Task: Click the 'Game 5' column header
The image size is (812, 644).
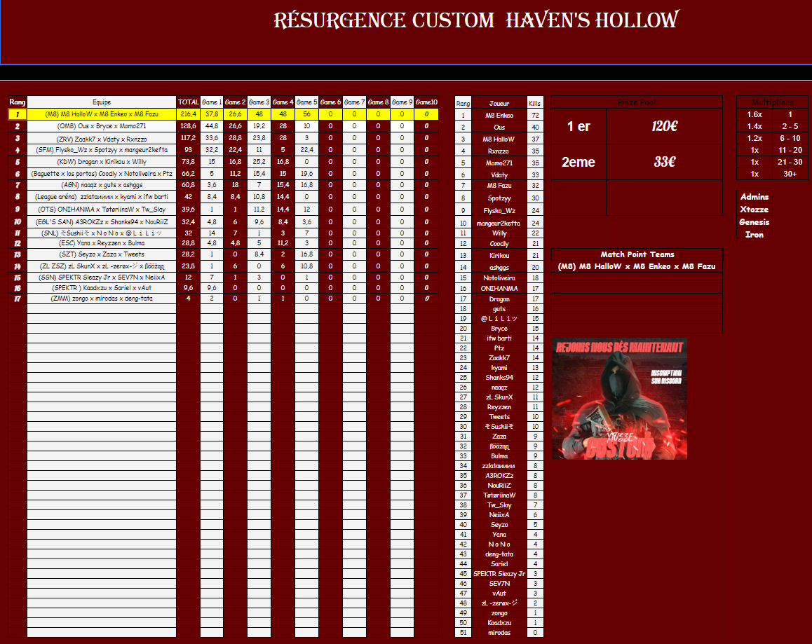Action: (x=306, y=102)
